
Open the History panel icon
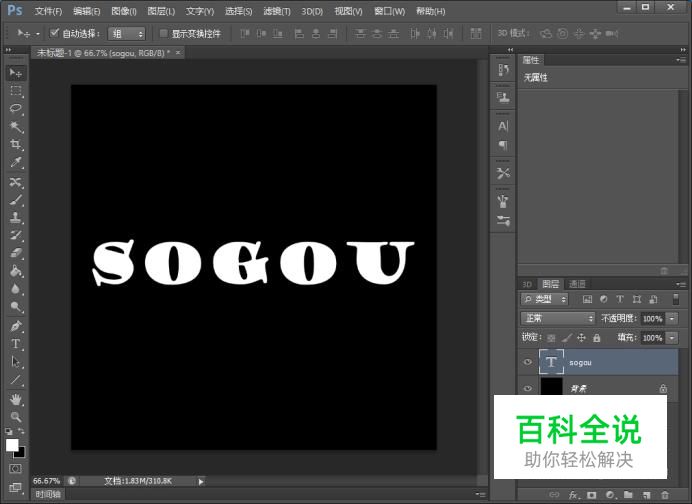(x=503, y=70)
